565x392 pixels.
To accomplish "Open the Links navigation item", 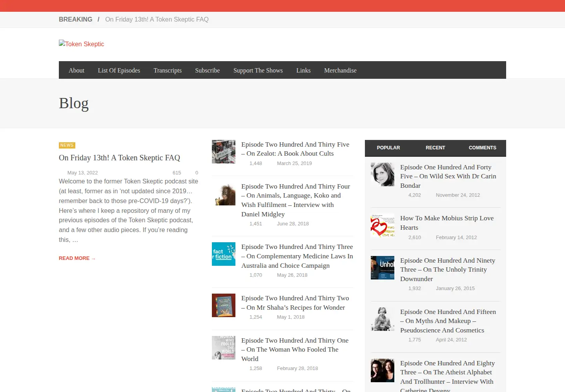I will point(303,70).
